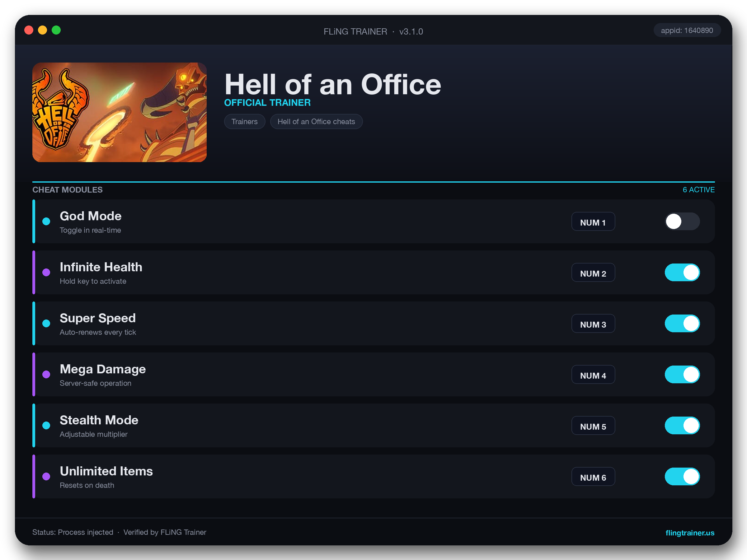Click the FLiNG TRAINER v3.1.0 window title

point(373,31)
